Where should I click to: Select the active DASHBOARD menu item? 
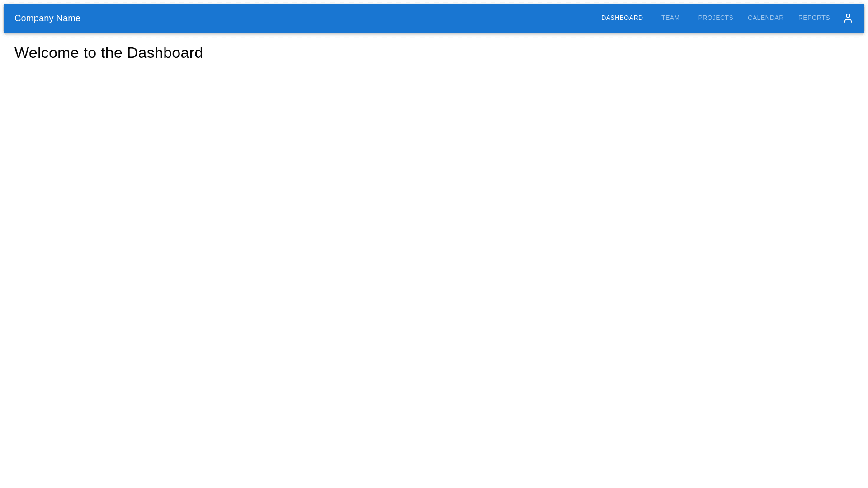(622, 18)
